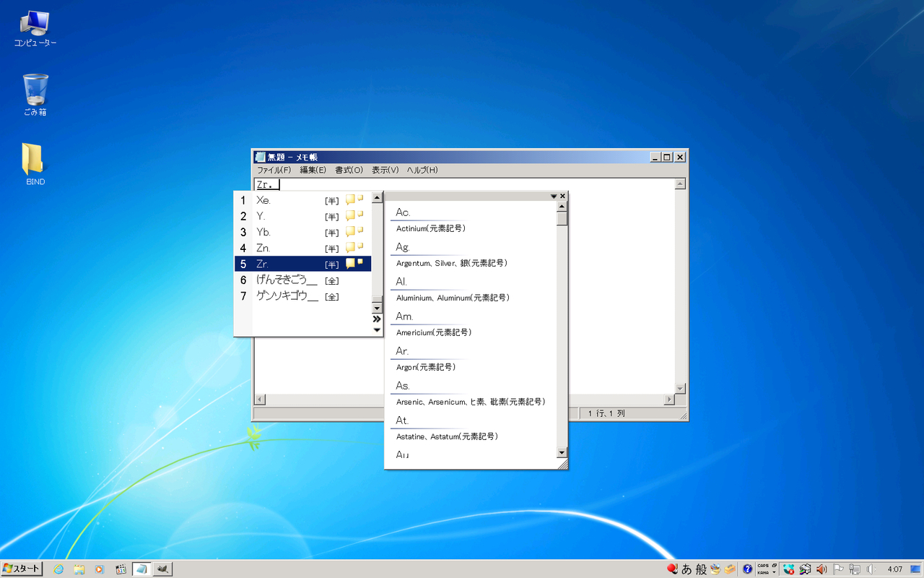Open the ヘルプ(H) menu

tap(422, 170)
